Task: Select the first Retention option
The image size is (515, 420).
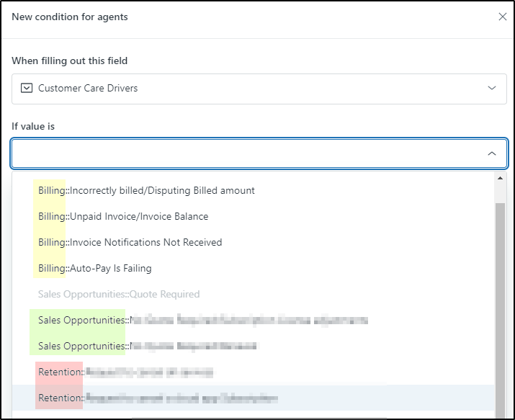Action: [126, 372]
